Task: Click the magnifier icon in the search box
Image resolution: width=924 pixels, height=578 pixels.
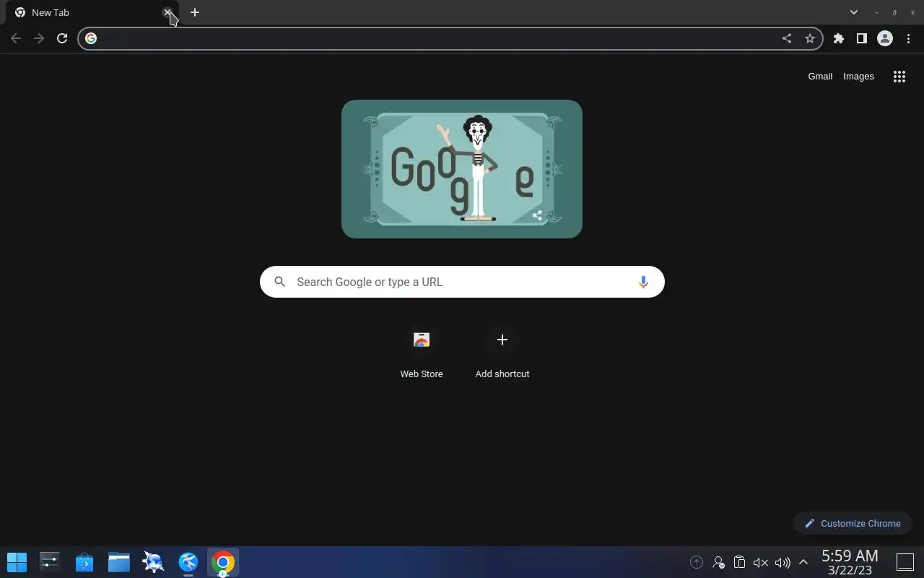Action: [280, 282]
